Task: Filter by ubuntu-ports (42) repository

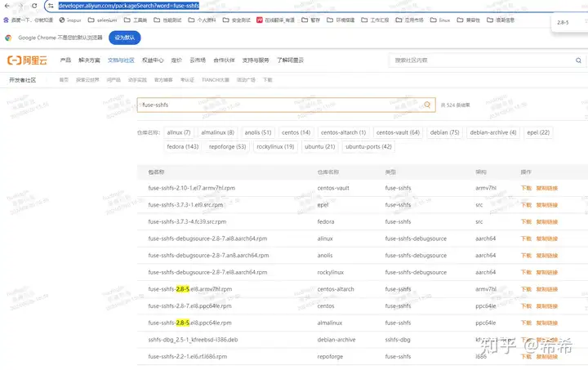Action: [368, 146]
